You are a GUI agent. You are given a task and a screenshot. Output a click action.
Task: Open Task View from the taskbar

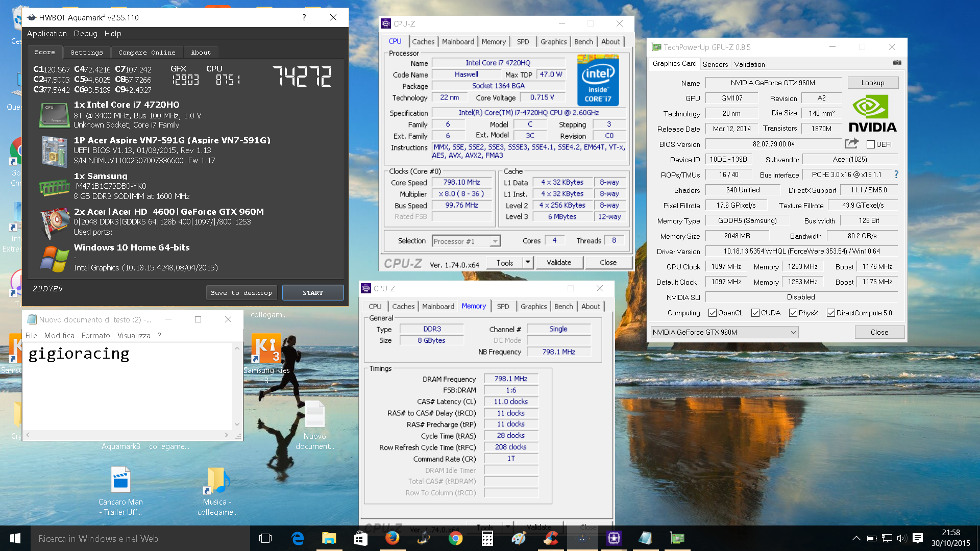265,538
